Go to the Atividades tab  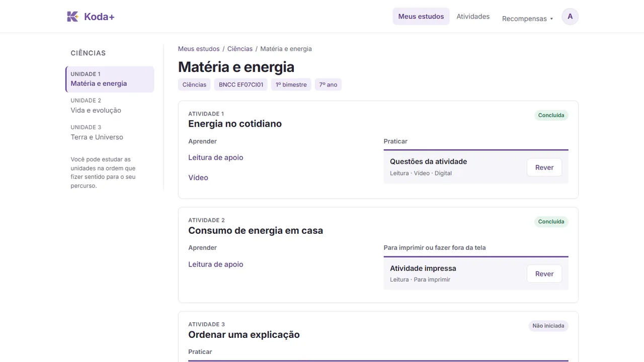473,17
